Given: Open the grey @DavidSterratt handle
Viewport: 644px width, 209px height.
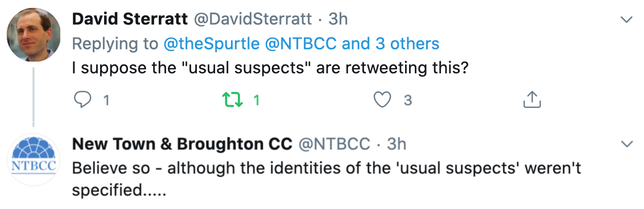Looking at the screenshot, I should tap(252, 19).
